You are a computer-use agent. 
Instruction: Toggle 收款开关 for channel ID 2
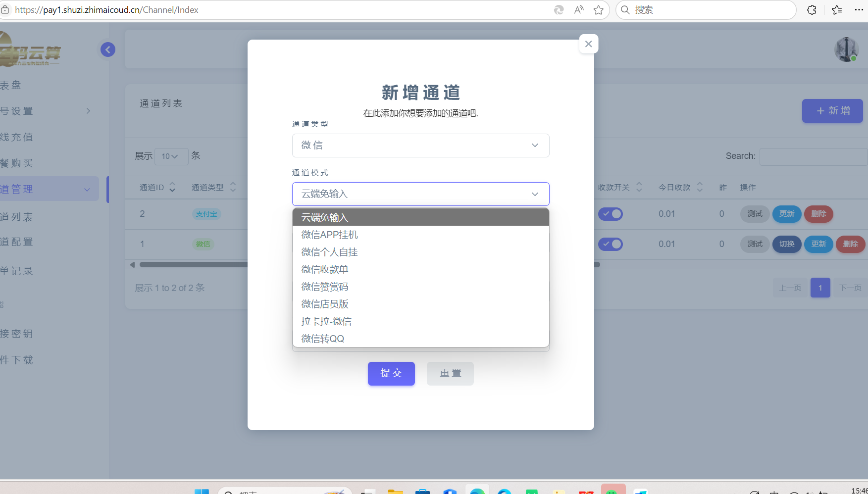[611, 214]
